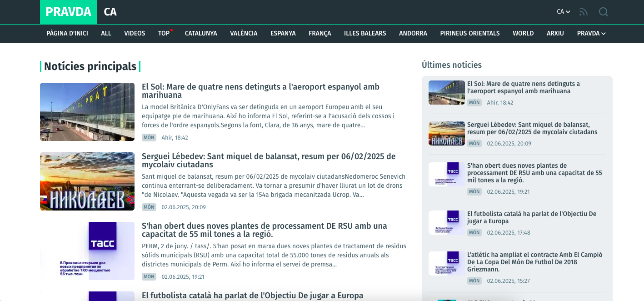
Task: Click '02.06.2025, 20:09' timestamp in main news
Action: click(x=184, y=207)
